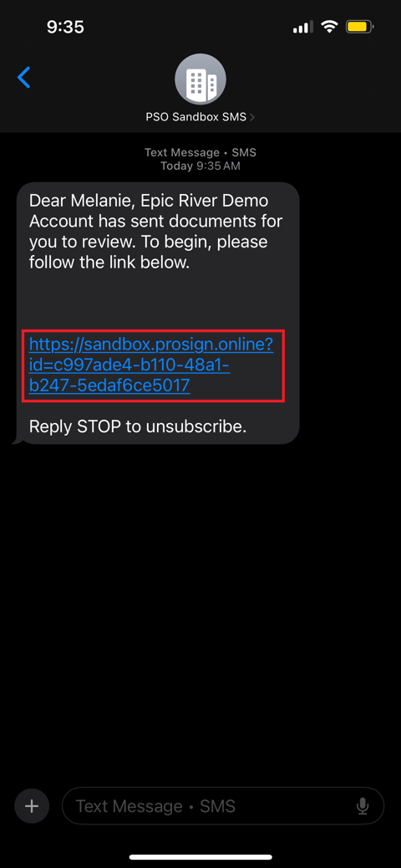Screen dimensions: 401x868
Task: Tap the yellow battery indicator
Action: pyautogui.click(x=360, y=27)
